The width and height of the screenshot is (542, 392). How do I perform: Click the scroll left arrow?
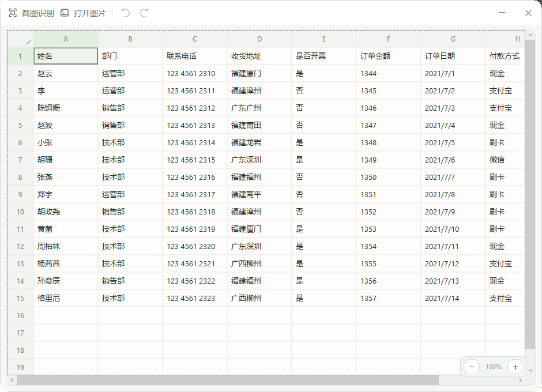pos(12,380)
